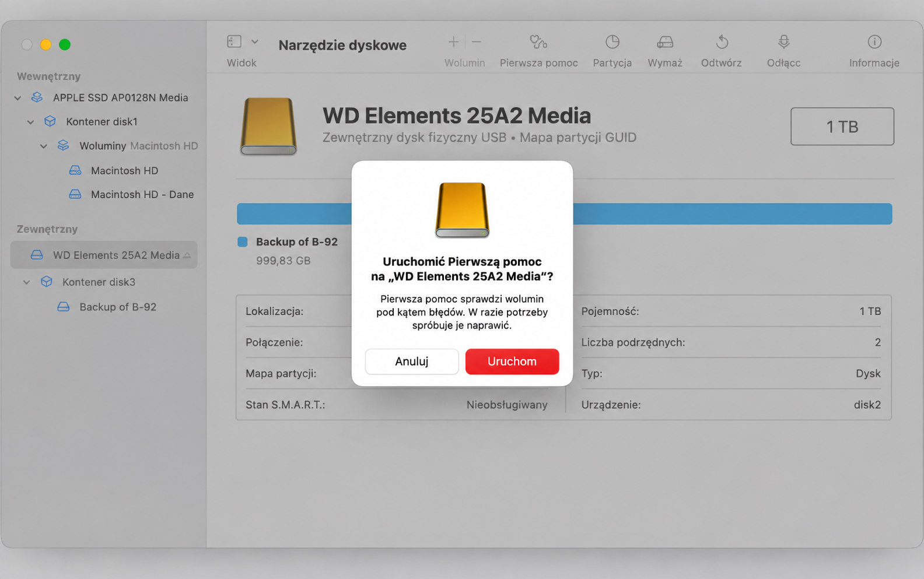This screenshot has height=579, width=924.
Task: Click the gold drive icon in the dialog
Action: 462,210
